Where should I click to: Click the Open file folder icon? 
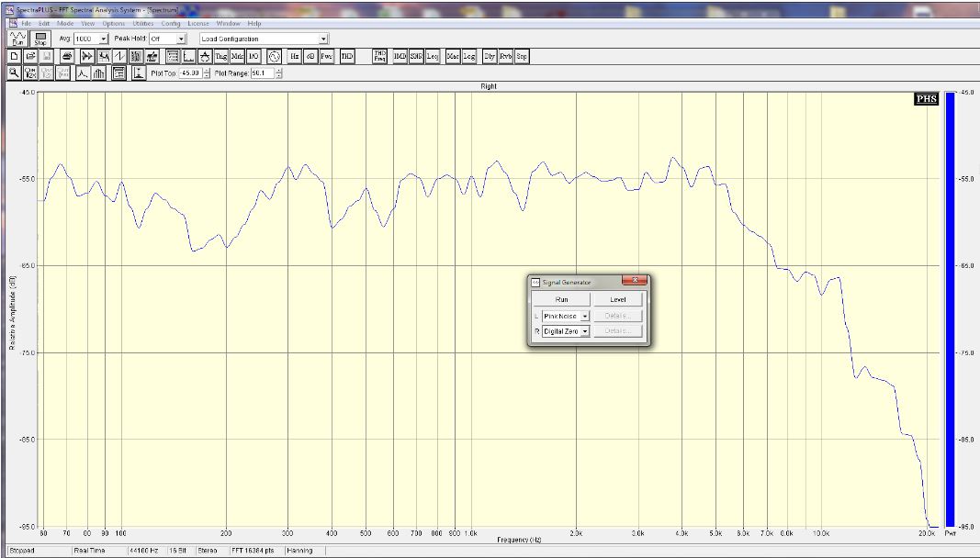(30, 56)
